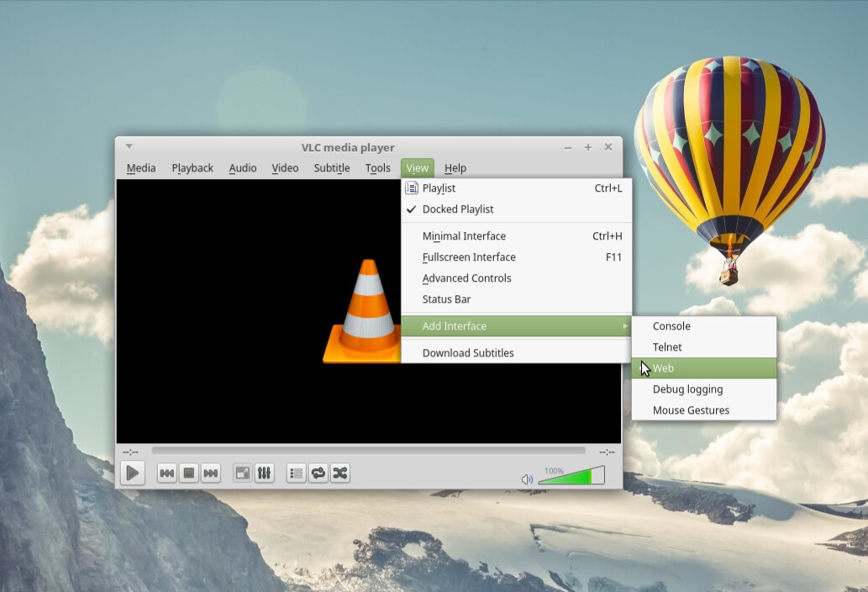Close the VLC media player window
The width and height of the screenshot is (868, 592).
pos(608,147)
